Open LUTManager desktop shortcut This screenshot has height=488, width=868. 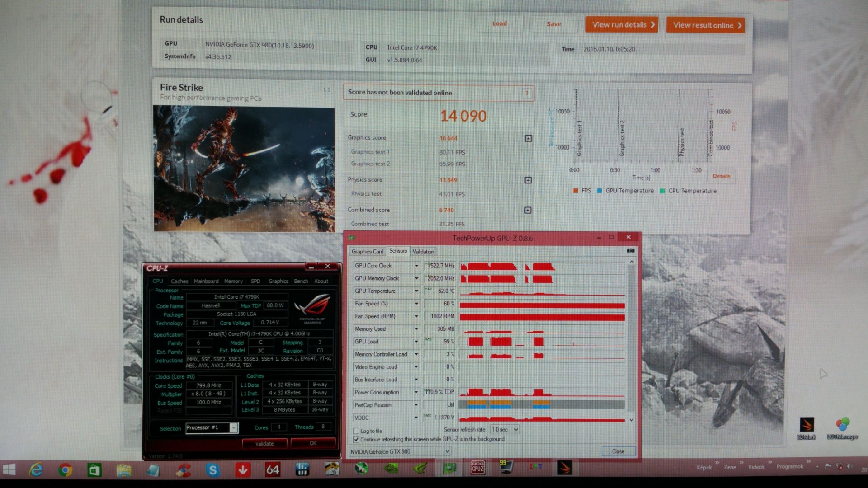pos(842,428)
